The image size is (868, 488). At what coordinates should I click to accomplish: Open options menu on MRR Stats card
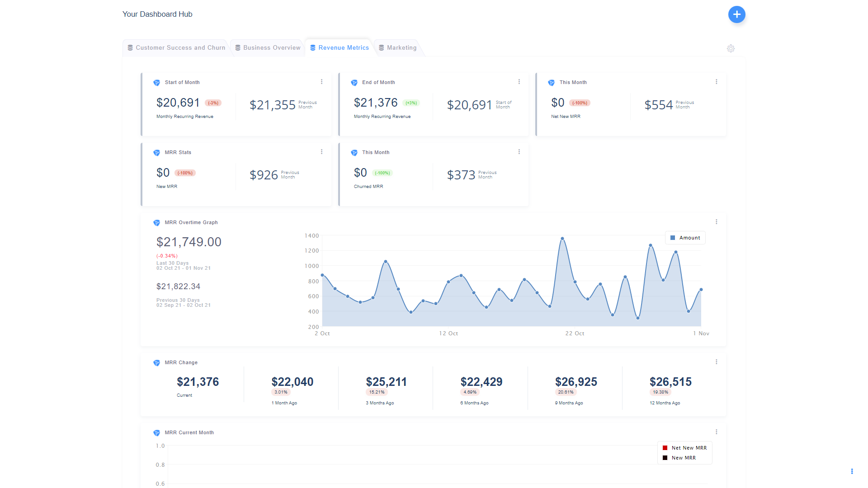[321, 152]
